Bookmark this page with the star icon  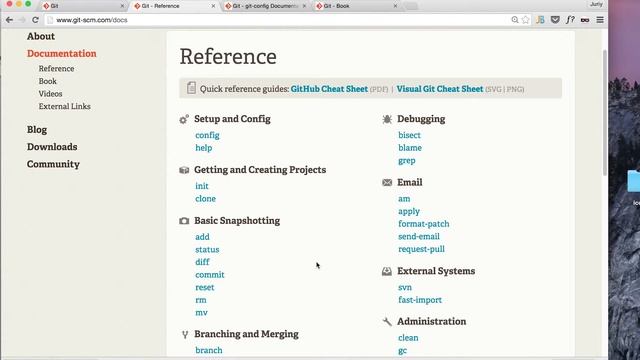(x=526, y=20)
